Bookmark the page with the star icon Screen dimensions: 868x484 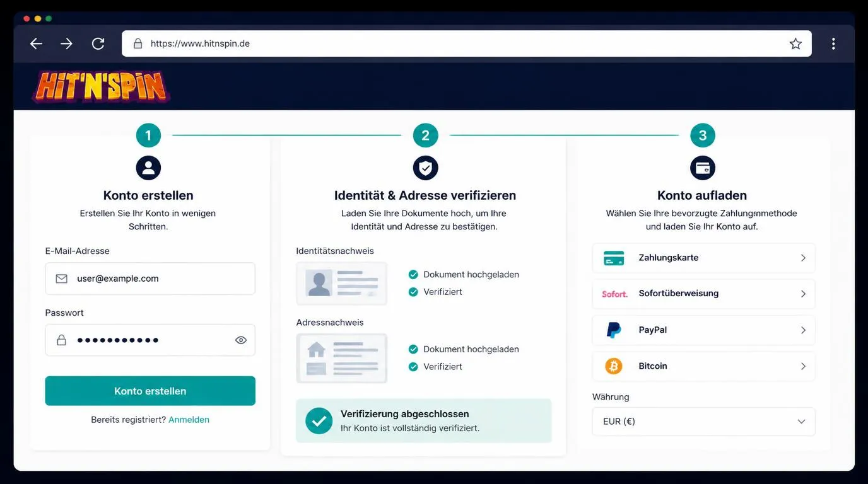(x=795, y=43)
